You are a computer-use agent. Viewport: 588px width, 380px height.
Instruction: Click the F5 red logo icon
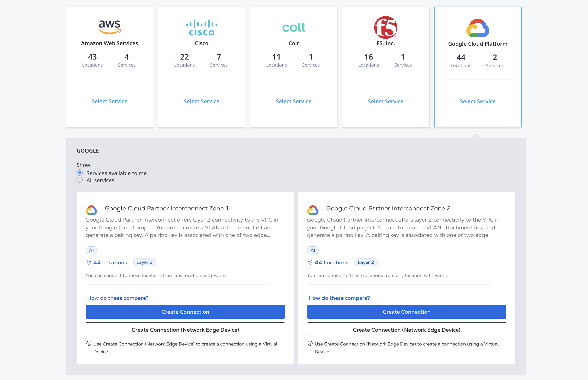point(385,27)
